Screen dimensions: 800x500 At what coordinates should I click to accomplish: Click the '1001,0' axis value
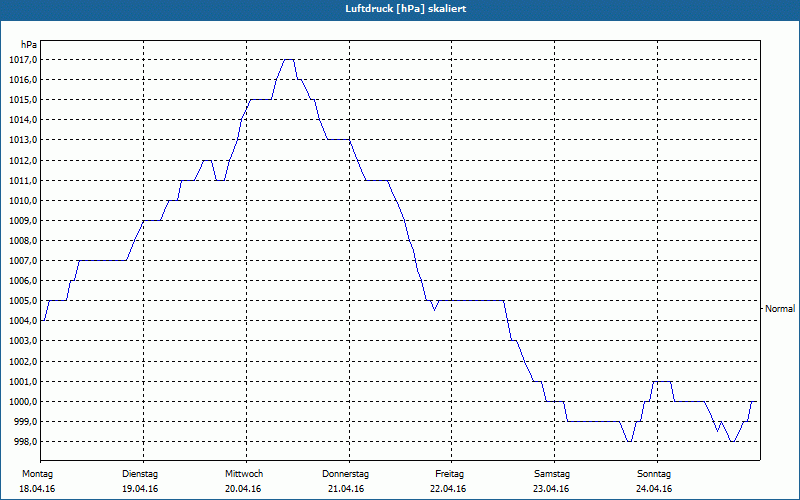(x=23, y=382)
